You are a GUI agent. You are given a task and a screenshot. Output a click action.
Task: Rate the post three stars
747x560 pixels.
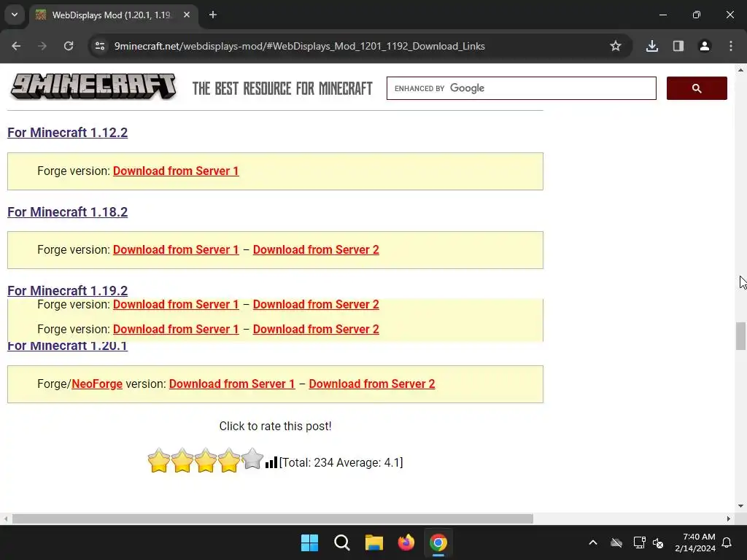point(205,461)
